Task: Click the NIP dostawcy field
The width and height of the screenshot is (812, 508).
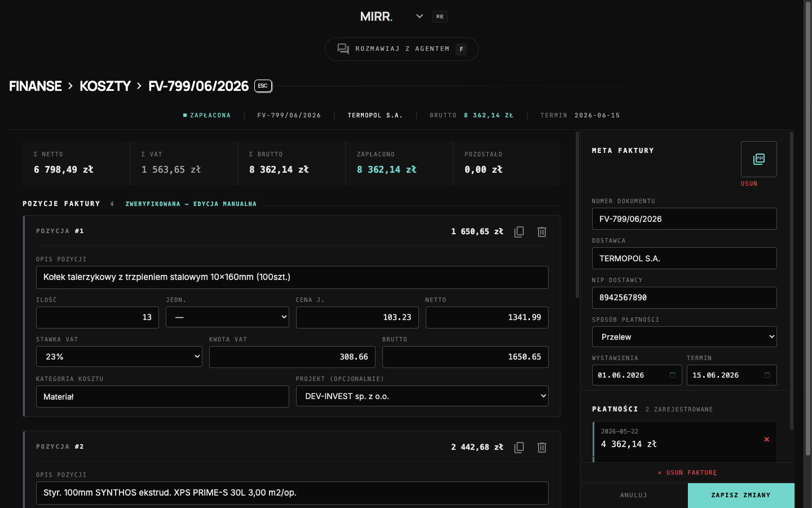Action: [x=685, y=297]
